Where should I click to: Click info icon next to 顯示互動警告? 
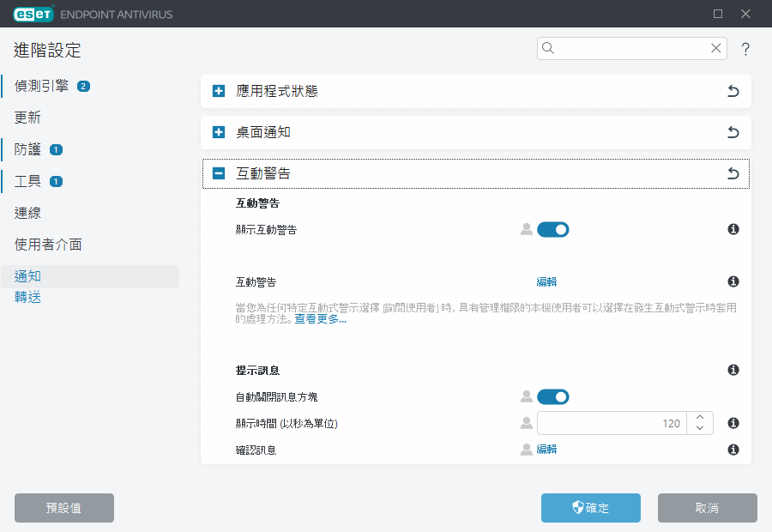coord(733,229)
